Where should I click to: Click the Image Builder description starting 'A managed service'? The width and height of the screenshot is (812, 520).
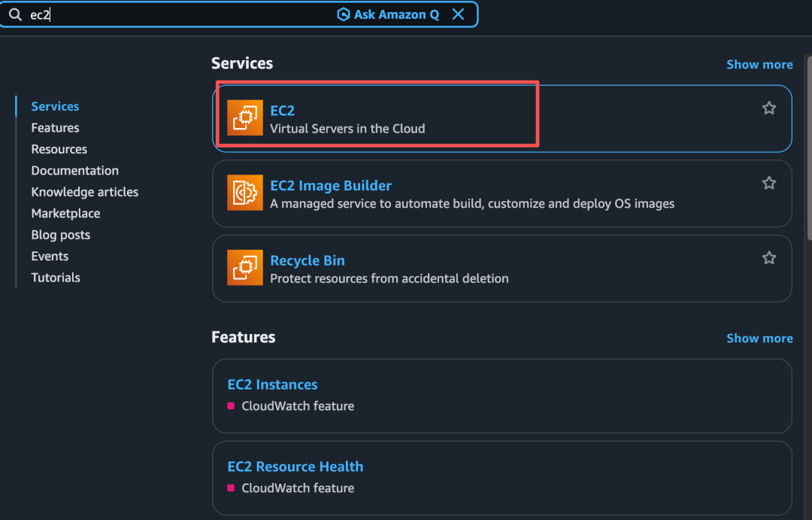coord(471,203)
